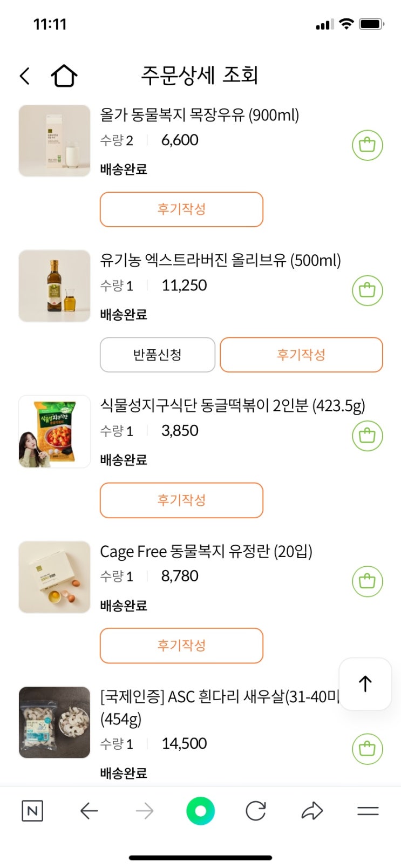
Task: Add 유정란 to cart with basket icon
Action: click(367, 581)
